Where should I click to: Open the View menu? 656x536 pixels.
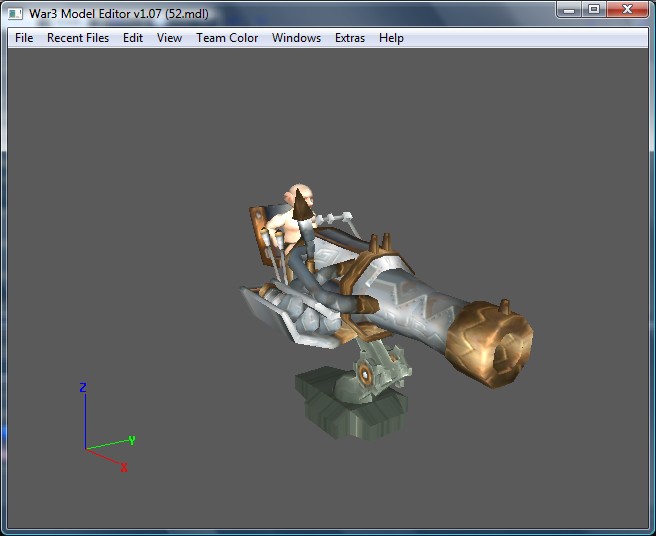click(x=169, y=38)
